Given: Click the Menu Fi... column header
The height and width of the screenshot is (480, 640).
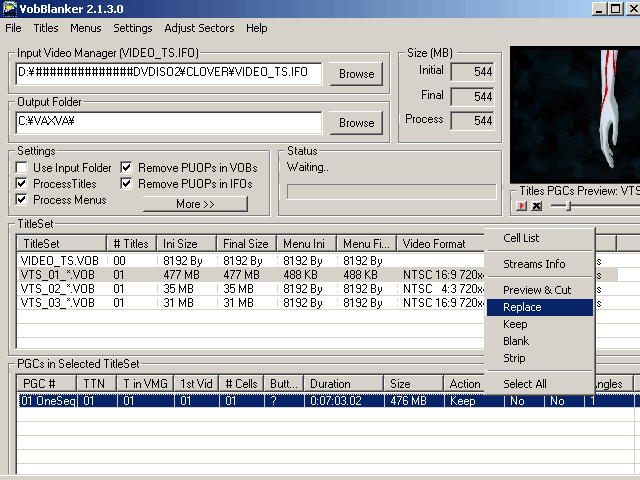Looking at the screenshot, I should [x=367, y=244].
